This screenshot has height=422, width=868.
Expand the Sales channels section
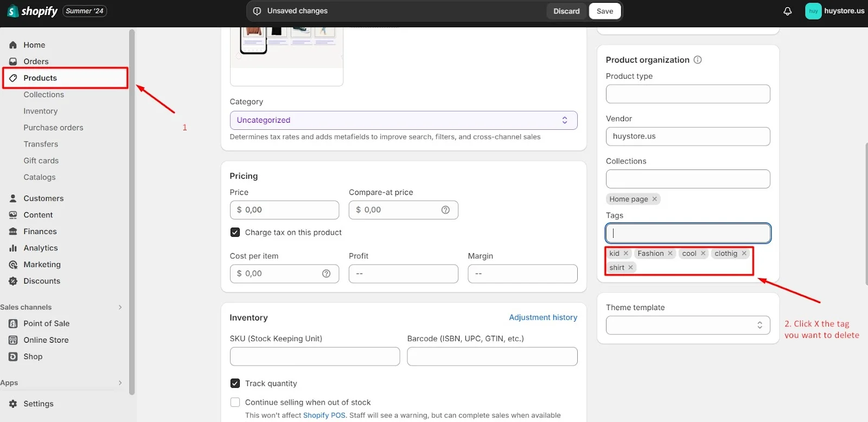tap(120, 307)
